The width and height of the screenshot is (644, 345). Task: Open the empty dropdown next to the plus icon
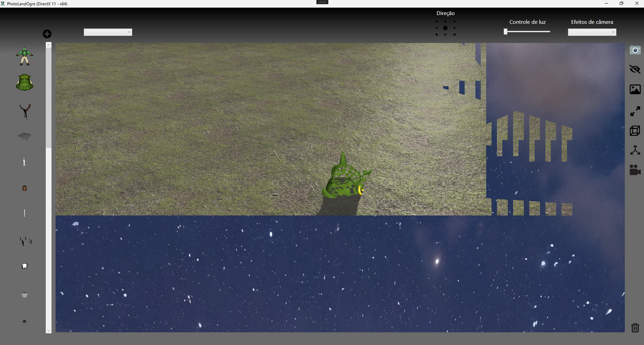(x=108, y=32)
